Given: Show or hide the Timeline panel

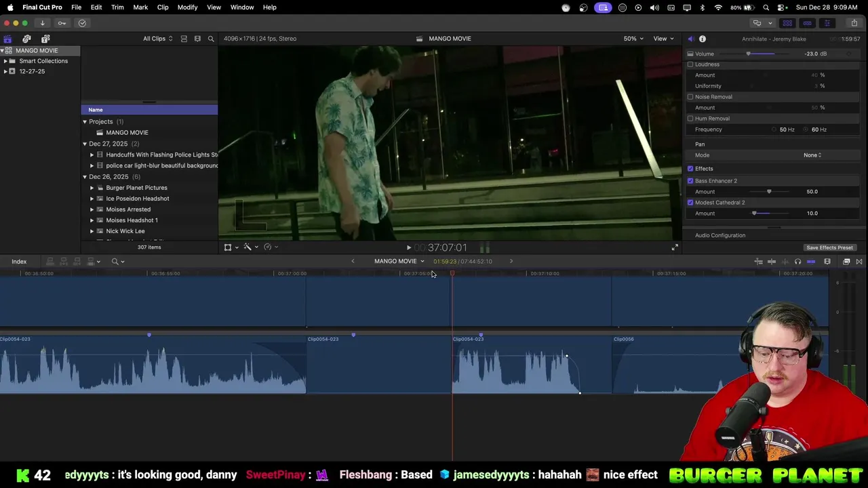Looking at the screenshot, I should point(807,23).
